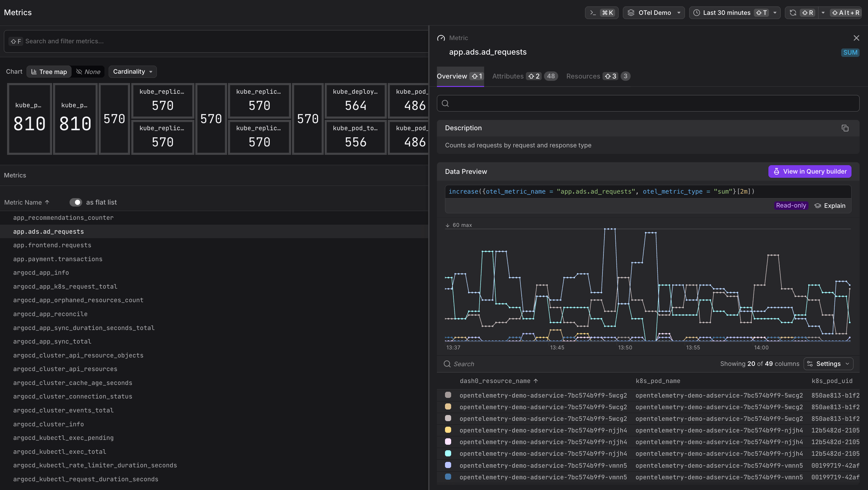Toggle the None chart visibility option
The image size is (868, 490).
[x=88, y=71]
